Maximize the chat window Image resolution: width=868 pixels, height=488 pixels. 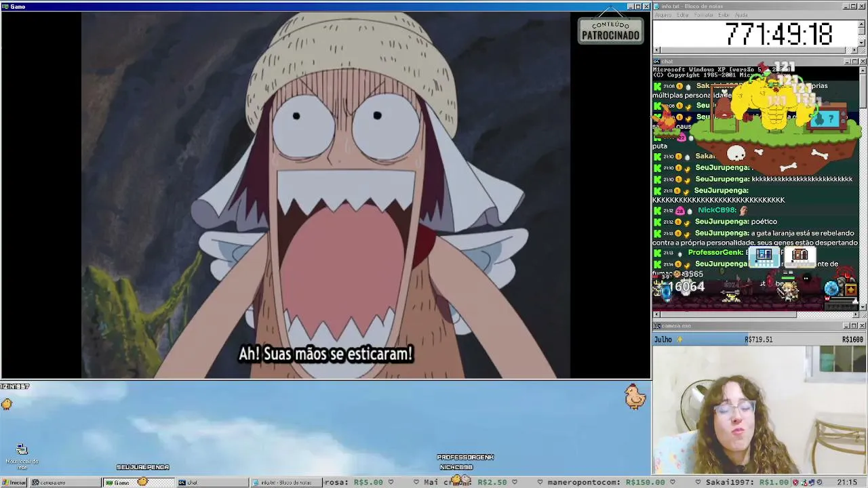(854, 62)
